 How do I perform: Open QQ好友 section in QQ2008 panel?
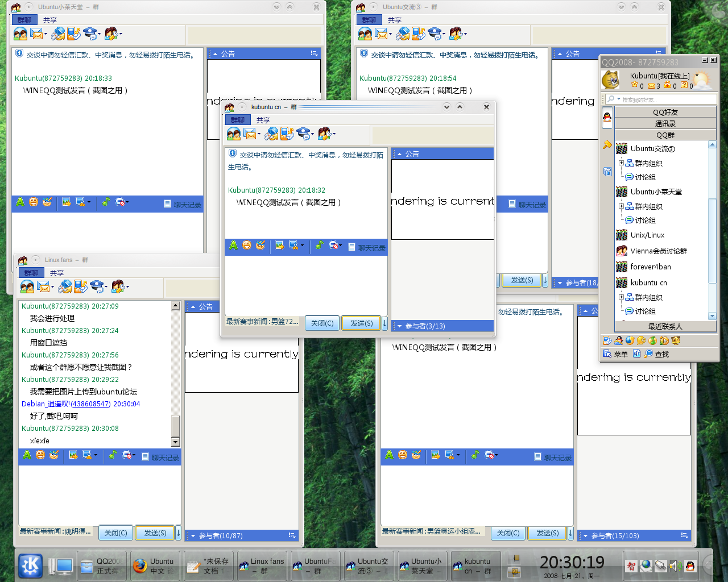[665, 112]
